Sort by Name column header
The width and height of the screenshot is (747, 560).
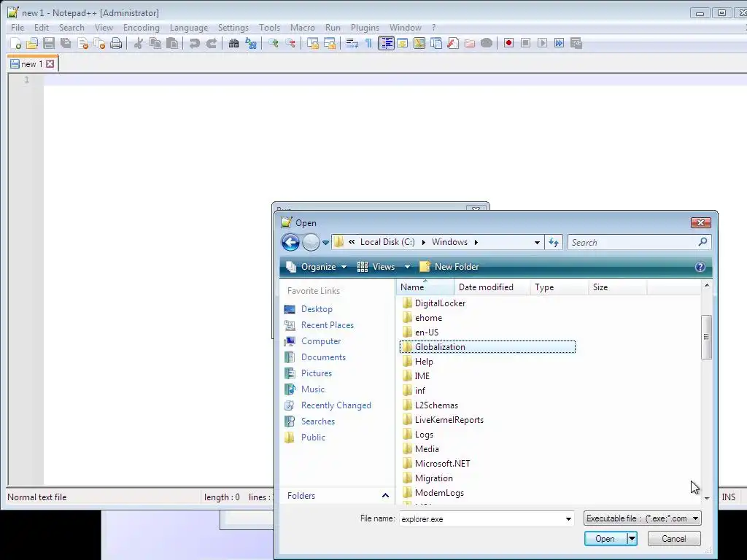[x=425, y=287]
